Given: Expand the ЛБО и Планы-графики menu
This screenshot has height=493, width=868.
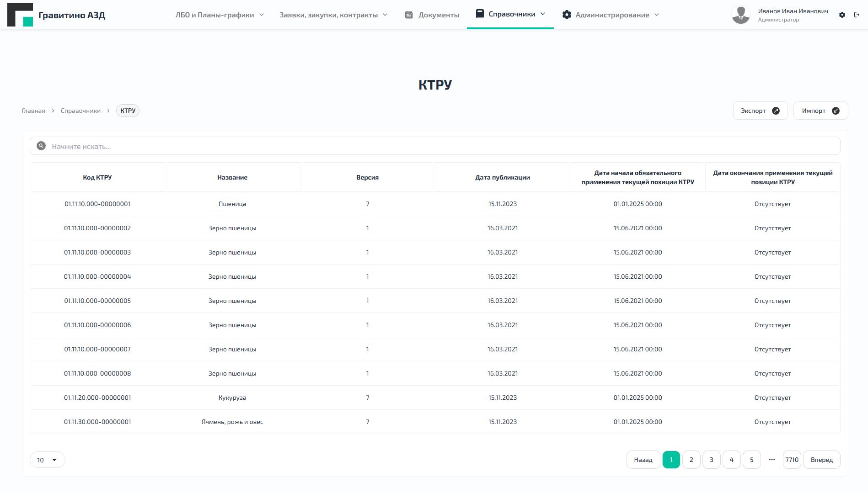Looking at the screenshot, I should pos(220,15).
